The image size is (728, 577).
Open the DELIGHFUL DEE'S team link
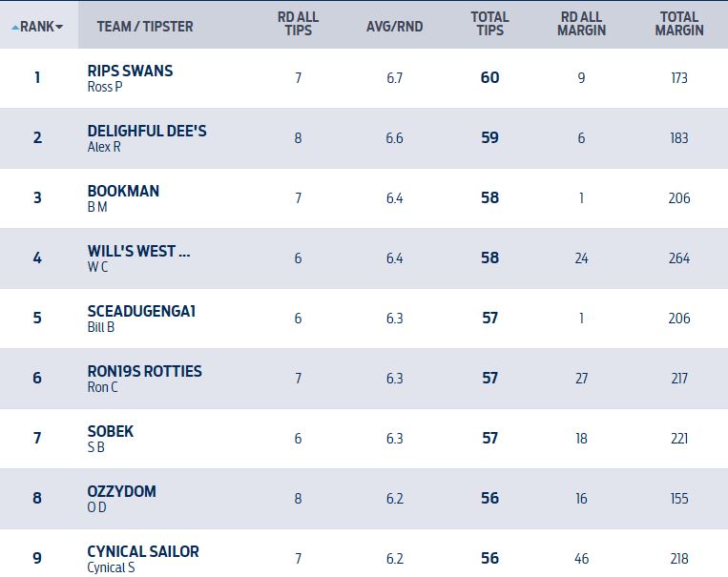[146, 132]
